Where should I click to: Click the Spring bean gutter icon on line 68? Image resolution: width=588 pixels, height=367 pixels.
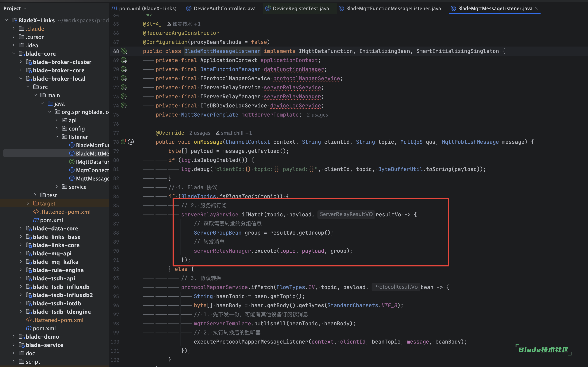point(124,51)
